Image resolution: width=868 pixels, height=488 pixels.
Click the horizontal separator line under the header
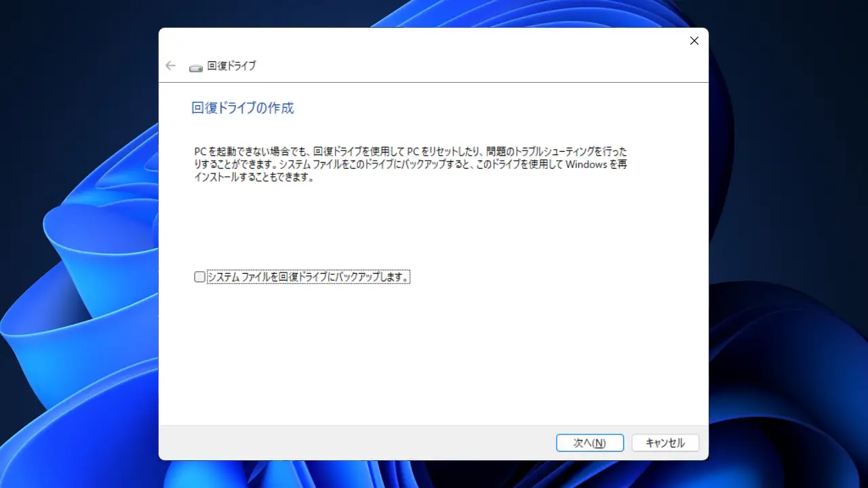point(434,83)
